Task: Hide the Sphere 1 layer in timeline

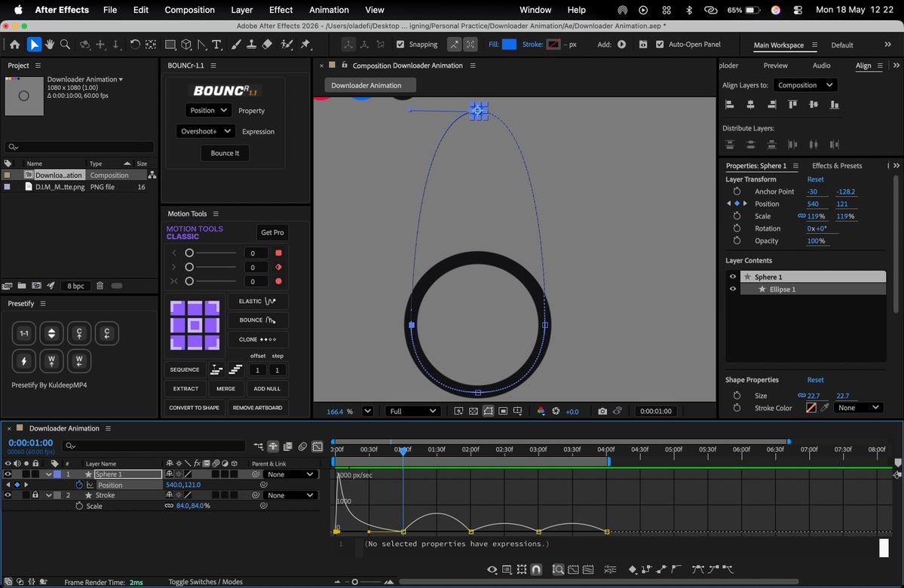Action: (8, 474)
